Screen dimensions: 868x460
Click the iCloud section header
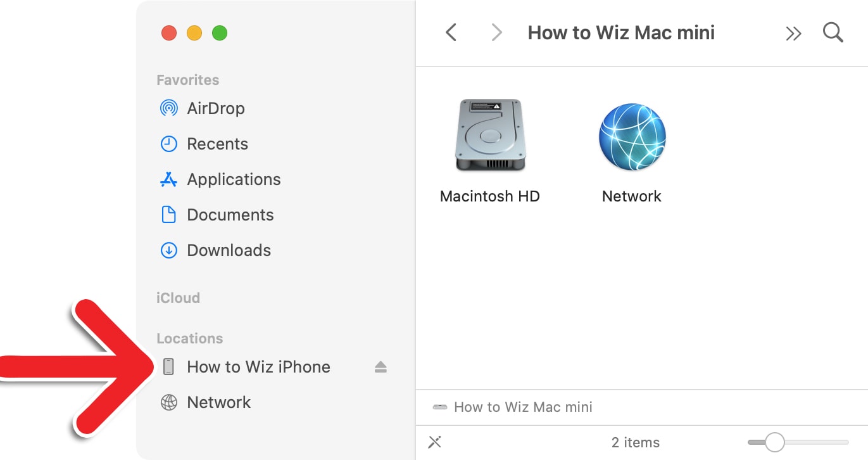178,298
